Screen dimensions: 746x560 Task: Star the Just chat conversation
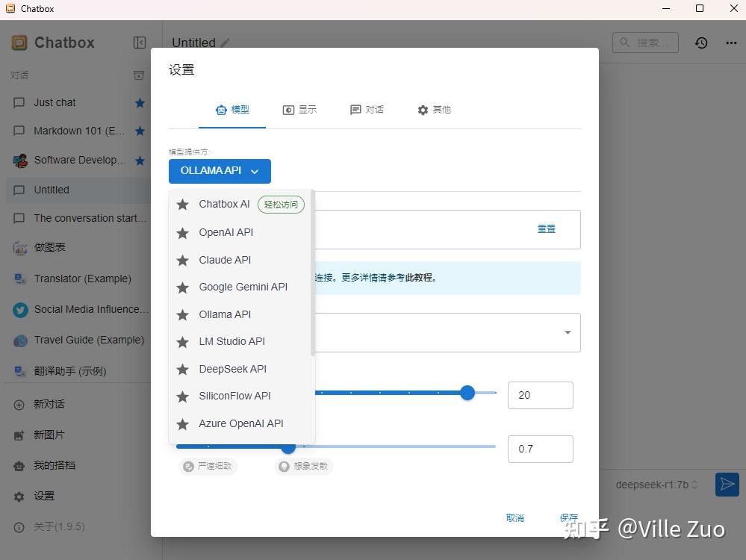140,102
